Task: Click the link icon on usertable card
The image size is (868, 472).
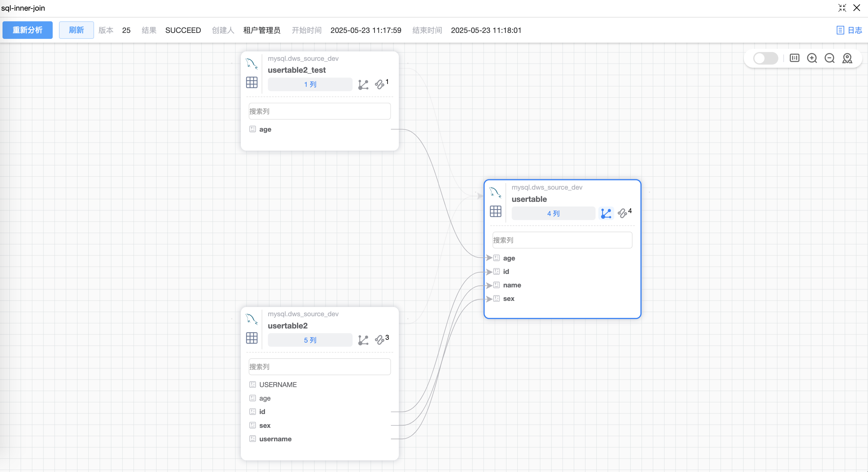Action: [x=622, y=213]
